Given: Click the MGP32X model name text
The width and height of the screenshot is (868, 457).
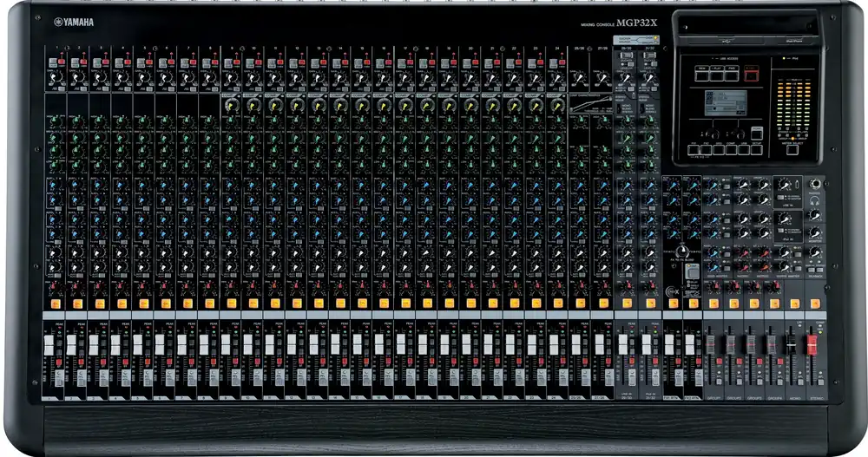Looking at the screenshot, I should [637, 23].
